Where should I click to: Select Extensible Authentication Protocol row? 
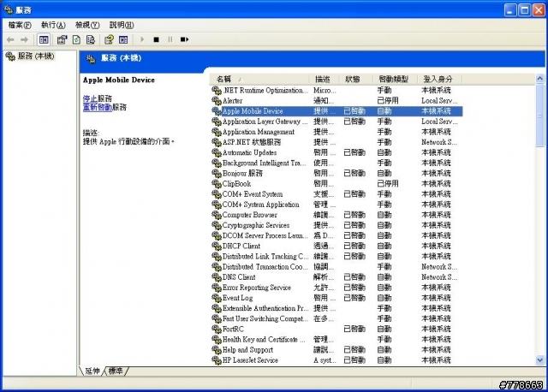pos(337,308)
